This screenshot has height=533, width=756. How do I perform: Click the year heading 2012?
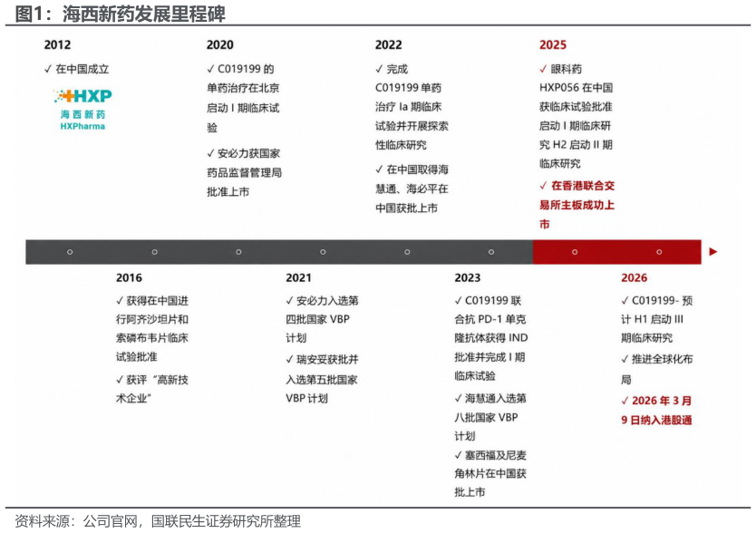[57, 44]
